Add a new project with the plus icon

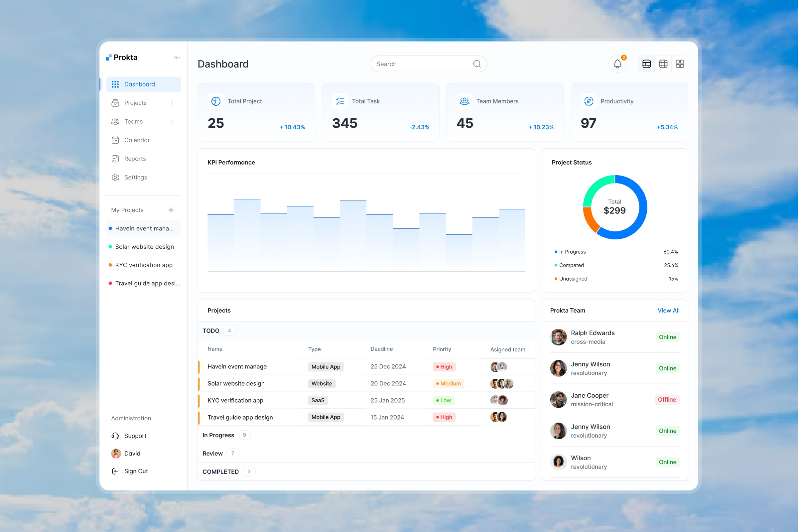(x=171, y=210)
